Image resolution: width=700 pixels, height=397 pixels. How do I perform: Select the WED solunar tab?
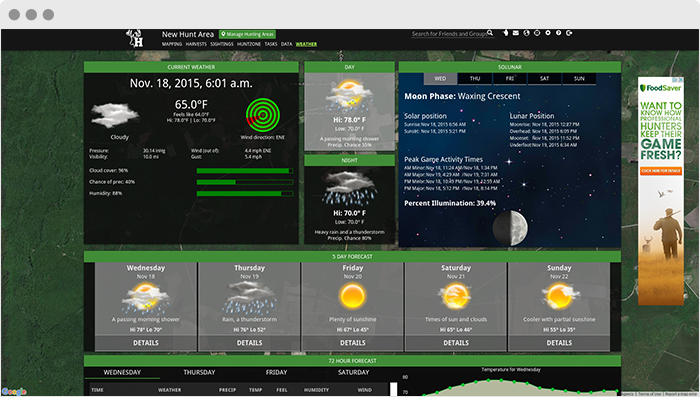point(440,79)
